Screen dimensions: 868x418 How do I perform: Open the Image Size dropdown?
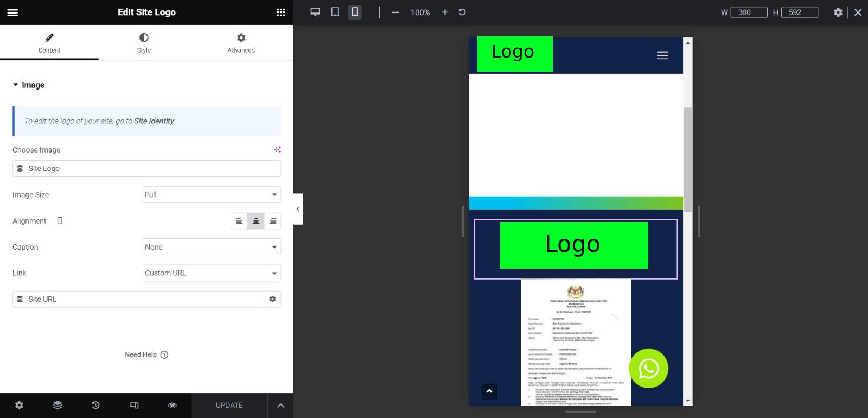click(211, 194)
